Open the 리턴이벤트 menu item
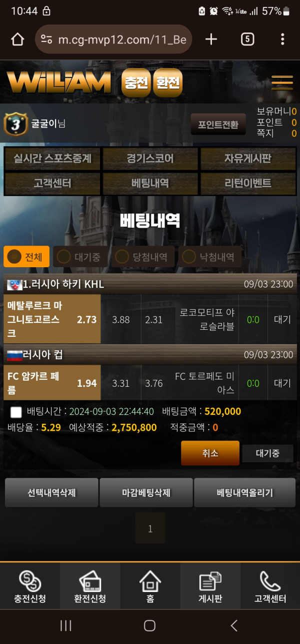 coord(248,183)
